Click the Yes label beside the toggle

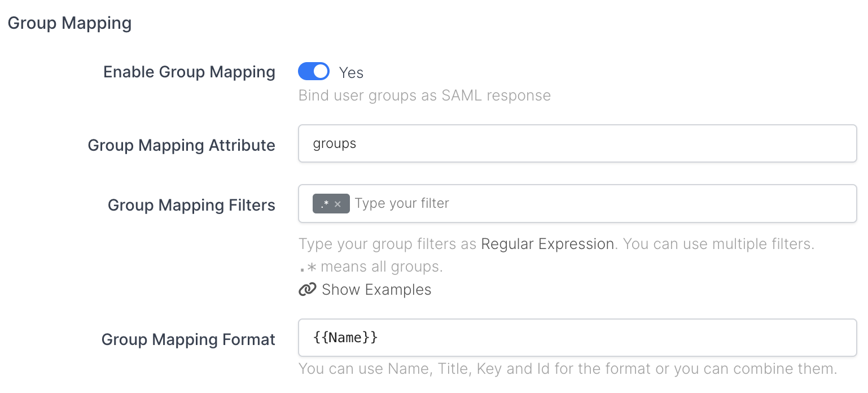pyautogui.click(x=351, y=73)
